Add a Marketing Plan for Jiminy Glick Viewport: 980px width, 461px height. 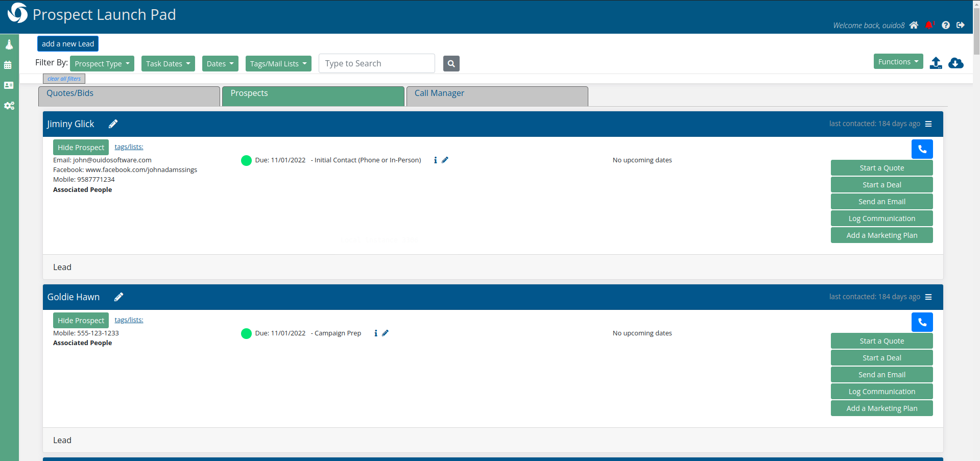click(881, 235)
